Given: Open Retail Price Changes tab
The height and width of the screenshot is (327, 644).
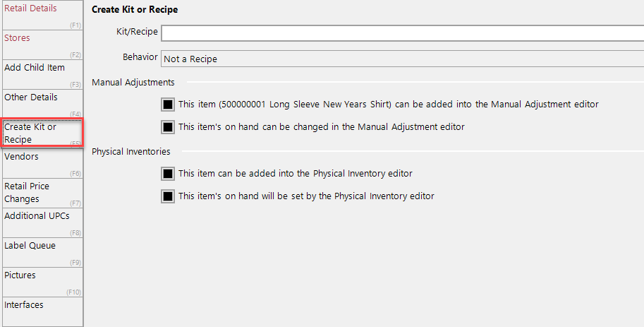Looking at the screenshot, I should point(43,193).
